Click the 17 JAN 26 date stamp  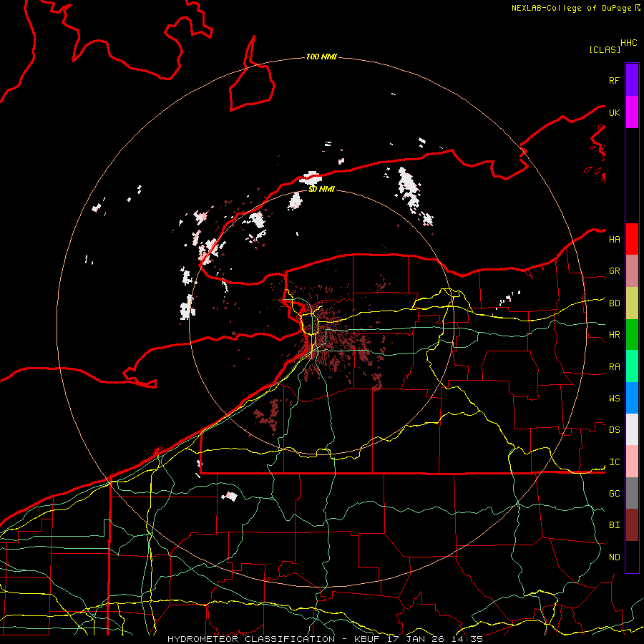click(x=416, y=639)
